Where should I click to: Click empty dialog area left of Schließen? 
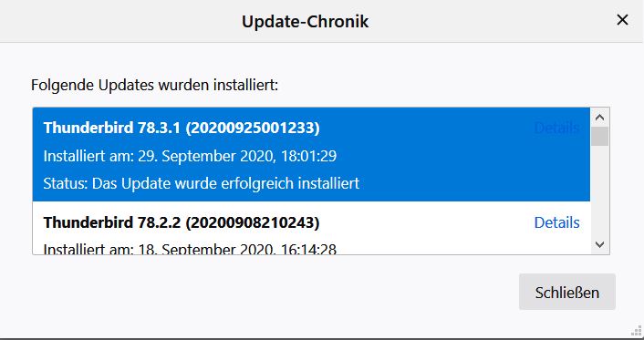271,292
